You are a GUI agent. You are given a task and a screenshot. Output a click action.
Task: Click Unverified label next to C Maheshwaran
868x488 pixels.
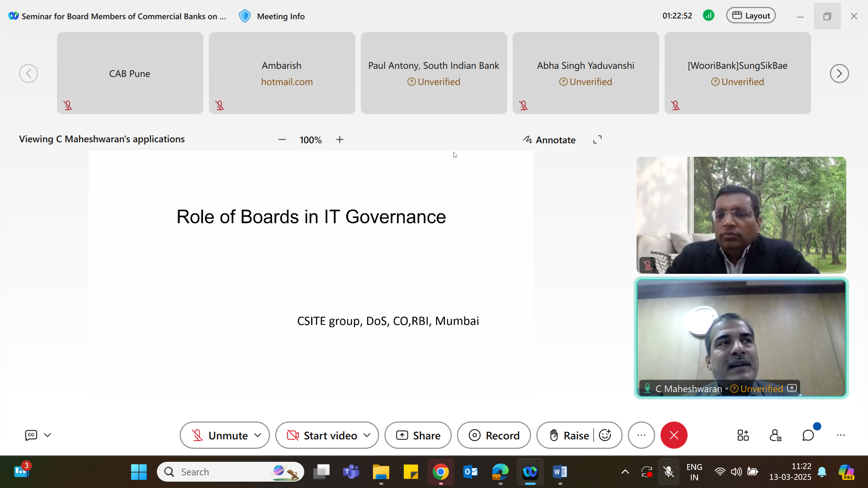point(756,389)
